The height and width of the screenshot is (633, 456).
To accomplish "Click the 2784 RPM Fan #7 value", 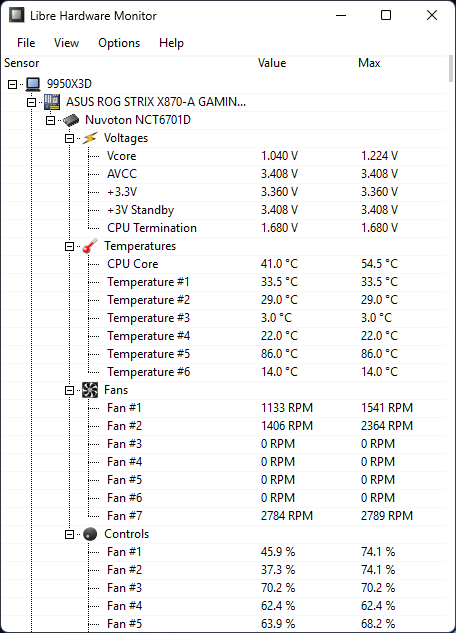I will pyautogui.click(x=287, y=516).
